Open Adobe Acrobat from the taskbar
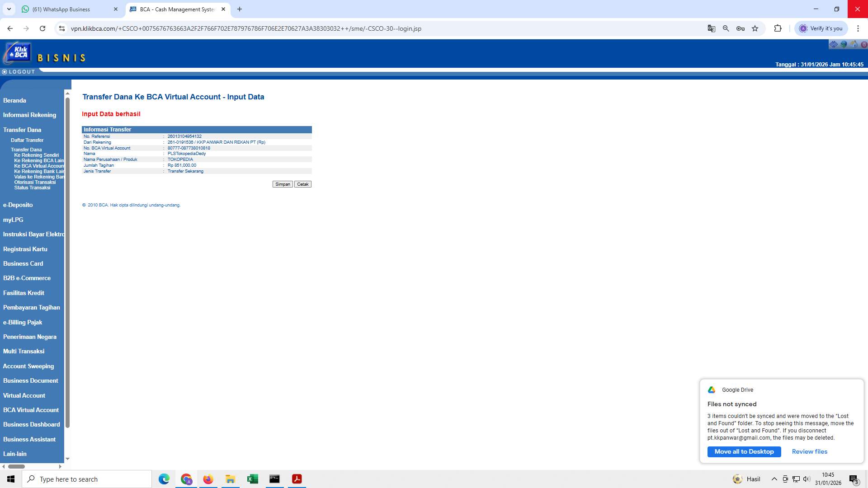 (x=297, y=479)
